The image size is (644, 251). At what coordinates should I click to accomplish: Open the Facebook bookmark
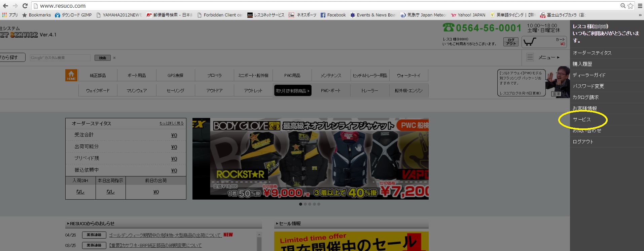tap(333, 15)
